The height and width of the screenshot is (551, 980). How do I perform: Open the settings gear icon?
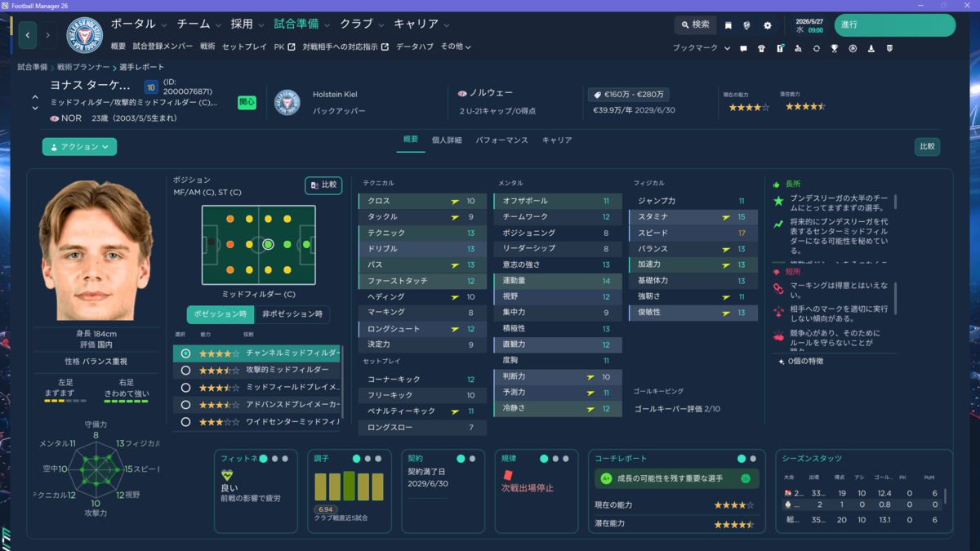[x=768, y=25]
